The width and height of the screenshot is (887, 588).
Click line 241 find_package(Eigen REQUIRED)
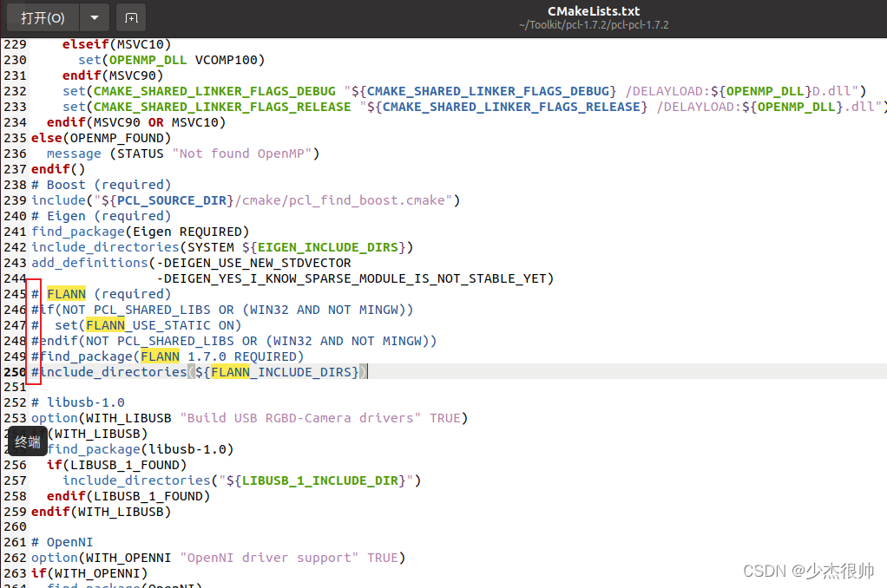[141, 232]
